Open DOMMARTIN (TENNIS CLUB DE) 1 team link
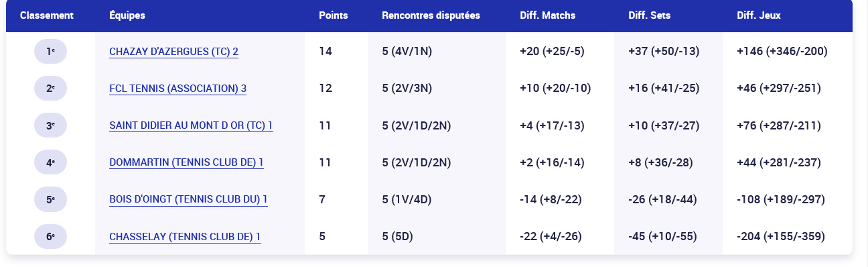 pos(186,162)
